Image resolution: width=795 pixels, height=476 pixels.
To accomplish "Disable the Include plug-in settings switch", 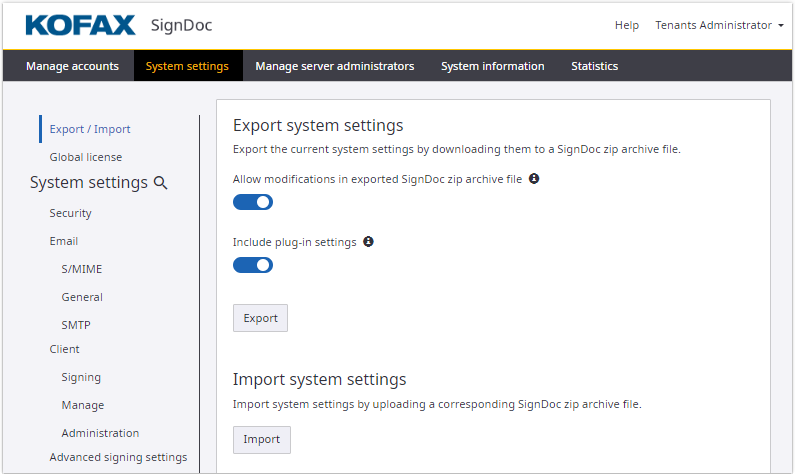I will pyautogui.click(x=253, y=265).
